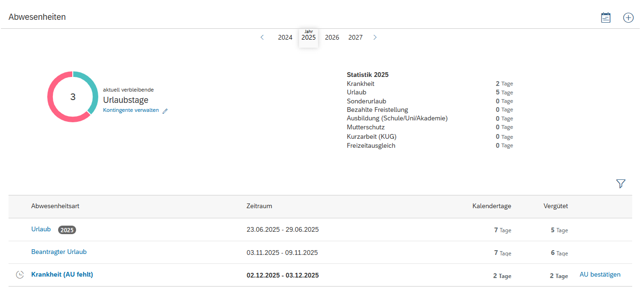The image size is (644, 287).
Task: Go to next years with right chevron
Action: tap(375, 37)
